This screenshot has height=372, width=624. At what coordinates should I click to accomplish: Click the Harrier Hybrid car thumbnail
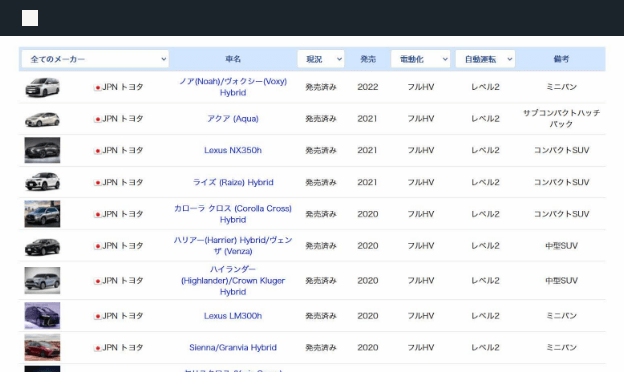pyautogui.click(x=42, y=246)
